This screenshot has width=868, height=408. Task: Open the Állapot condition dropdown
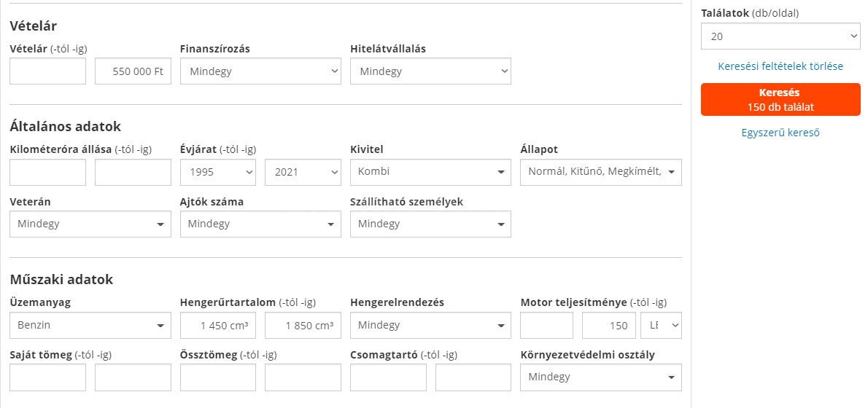pyautogui.click(x=600, y=172)
